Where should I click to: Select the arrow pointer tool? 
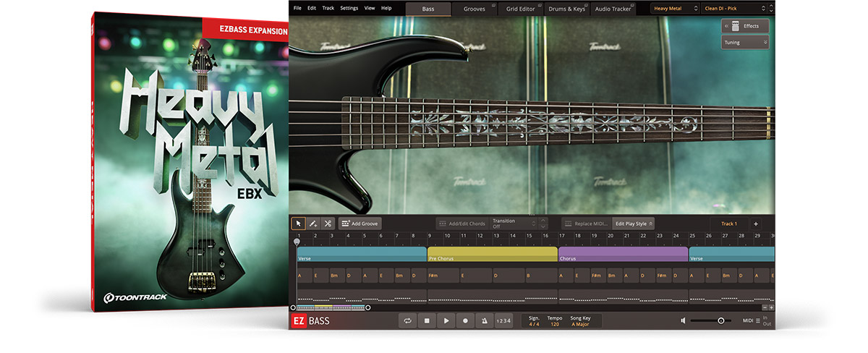coord(298,224)
